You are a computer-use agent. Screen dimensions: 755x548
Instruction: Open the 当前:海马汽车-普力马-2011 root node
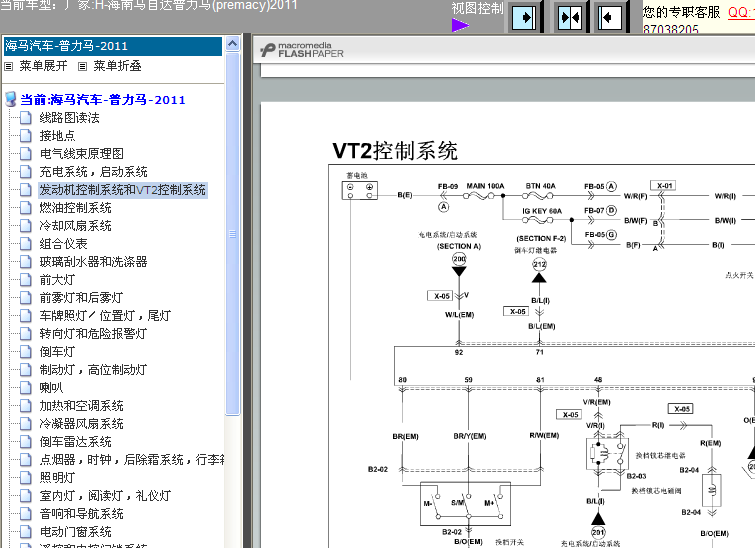(x=103, y=100)
